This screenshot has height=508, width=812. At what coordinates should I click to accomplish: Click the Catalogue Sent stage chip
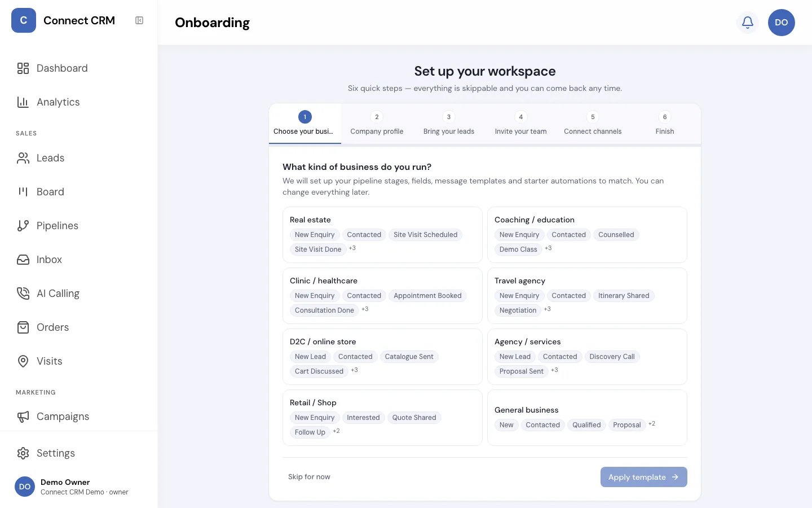(409, 357)
